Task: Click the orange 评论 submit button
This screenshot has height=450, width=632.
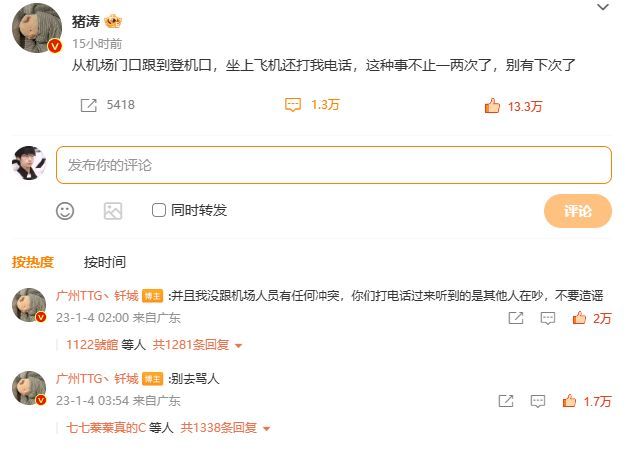Action: tap(578, 211)
